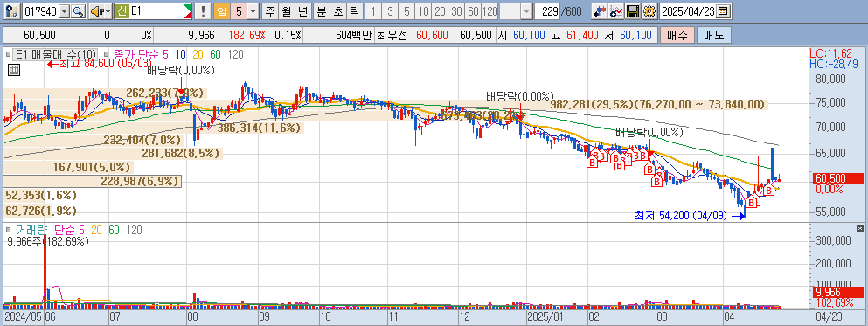Click the 228,987(6.9%) volume profile label
The width and height of the screenshot is (868, 326).
coord(140,181)
